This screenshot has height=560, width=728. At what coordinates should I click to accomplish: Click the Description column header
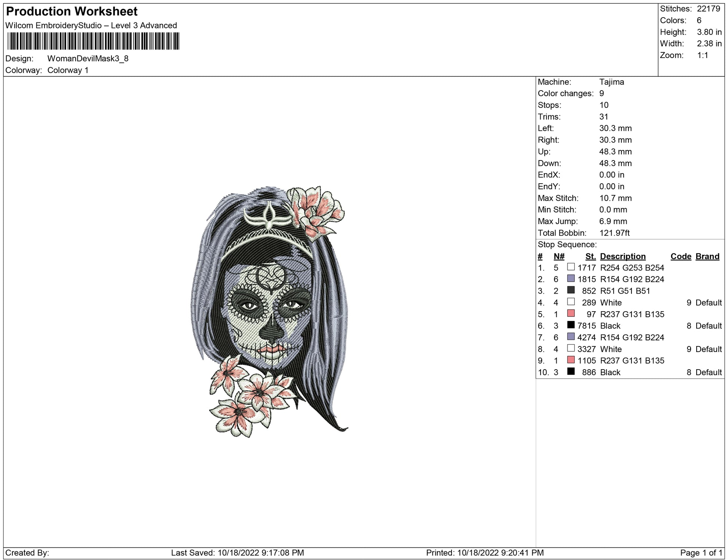pos(623,256)
